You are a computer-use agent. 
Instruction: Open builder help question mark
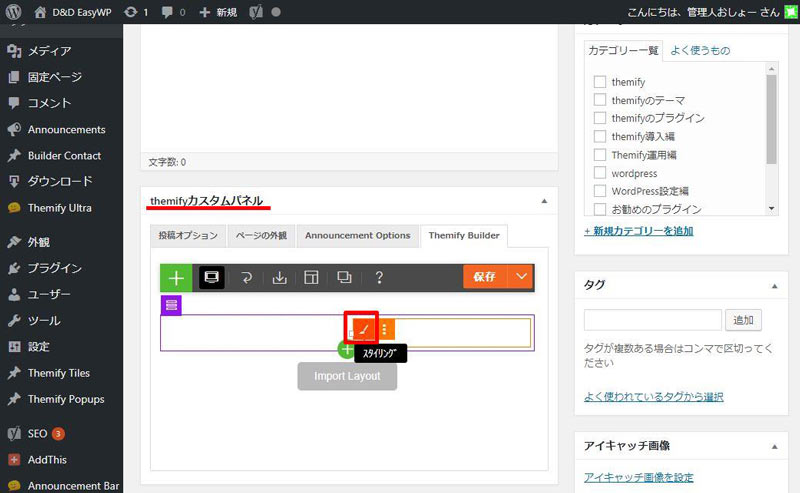[x=379, y=278]
